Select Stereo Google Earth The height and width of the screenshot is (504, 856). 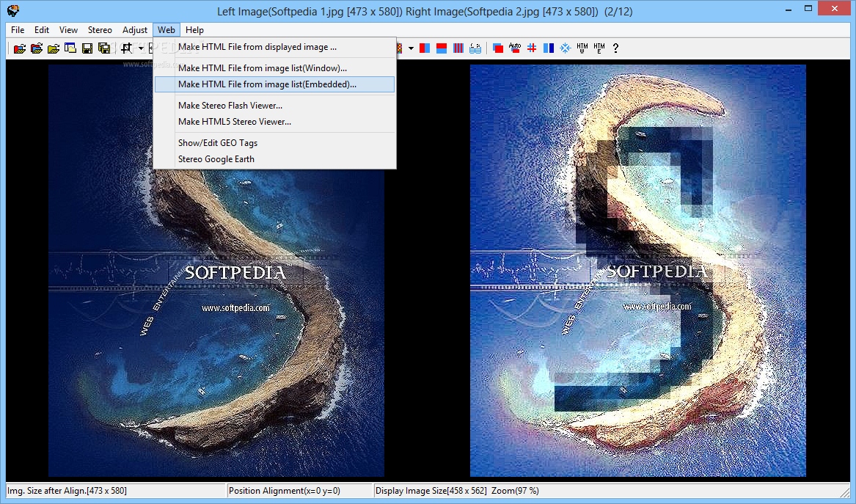coord(274,159)
